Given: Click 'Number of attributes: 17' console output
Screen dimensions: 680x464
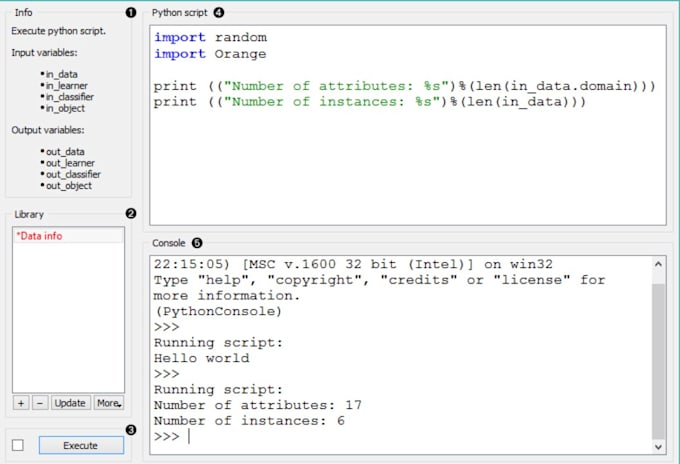Looking at the screenshot, I should click(258, 405).
